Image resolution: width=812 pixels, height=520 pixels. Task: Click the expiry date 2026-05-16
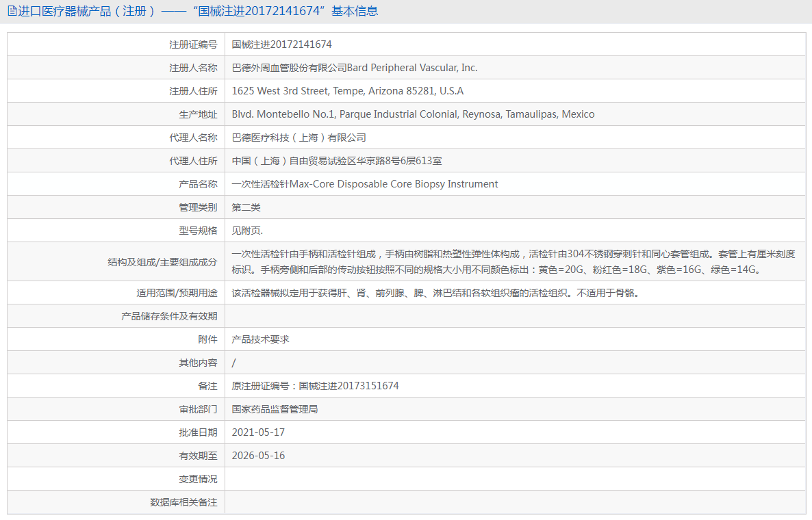point(258,456)
